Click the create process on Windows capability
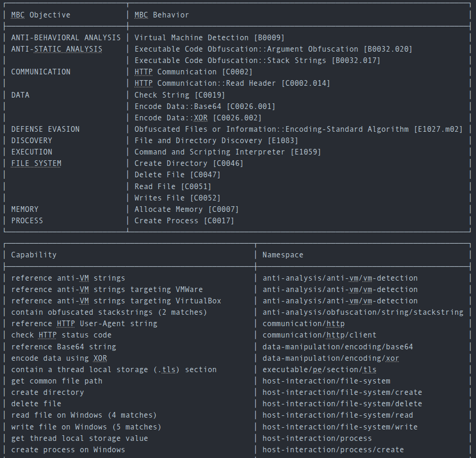The height and width of the screenshot is (458, 476). 68,450
